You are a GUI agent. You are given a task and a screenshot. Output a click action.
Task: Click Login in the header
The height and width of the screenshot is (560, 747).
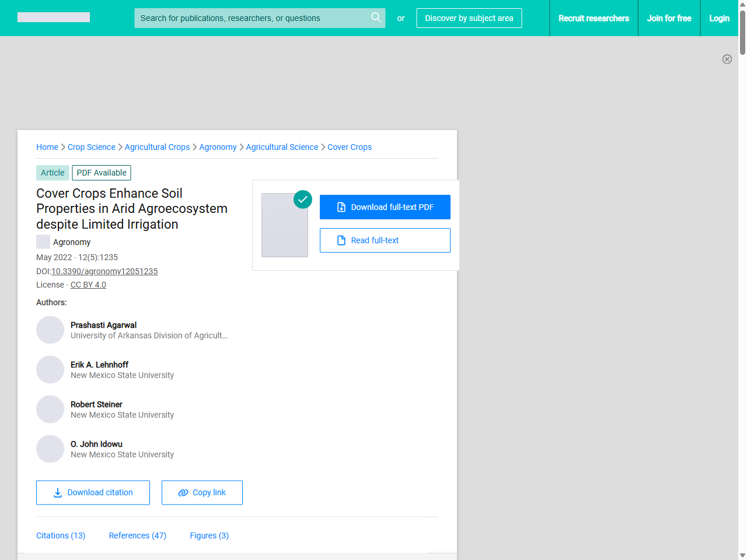click(719, 18)
